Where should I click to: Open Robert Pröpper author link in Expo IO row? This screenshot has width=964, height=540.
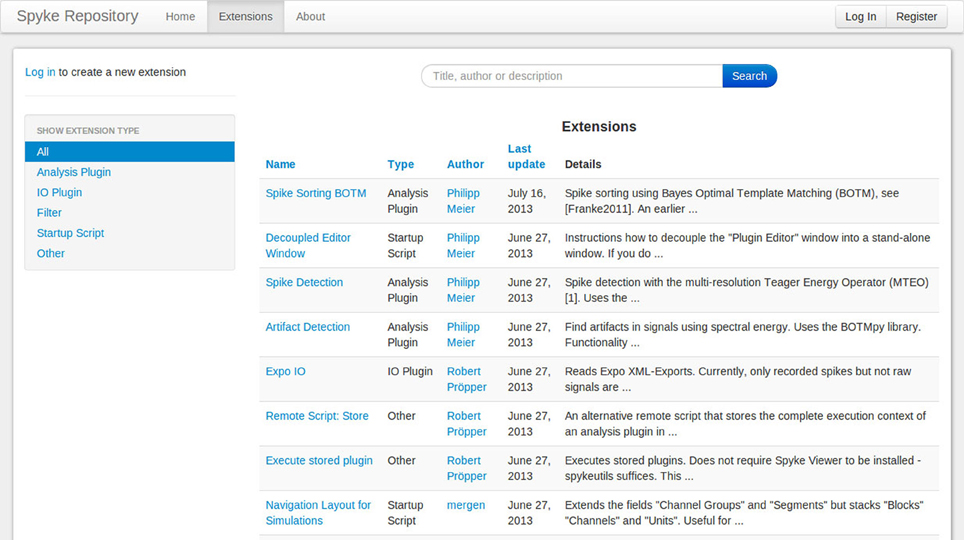point(467,379)
